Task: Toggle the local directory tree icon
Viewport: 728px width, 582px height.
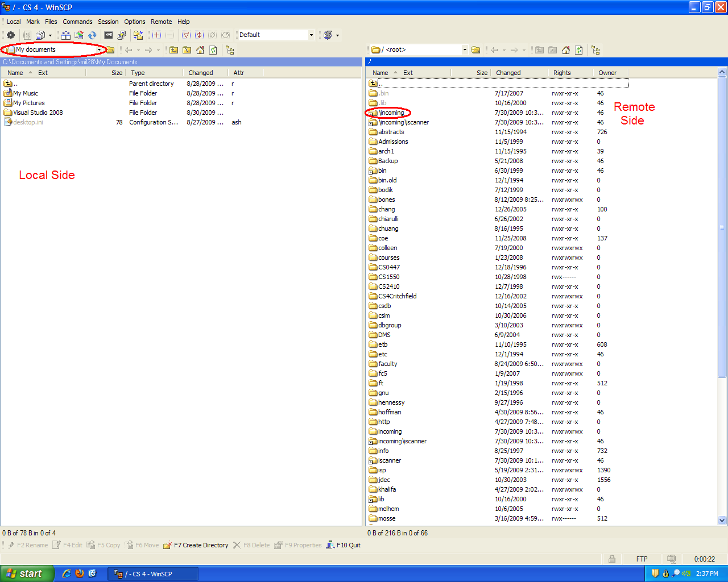Action: point(230,50)
